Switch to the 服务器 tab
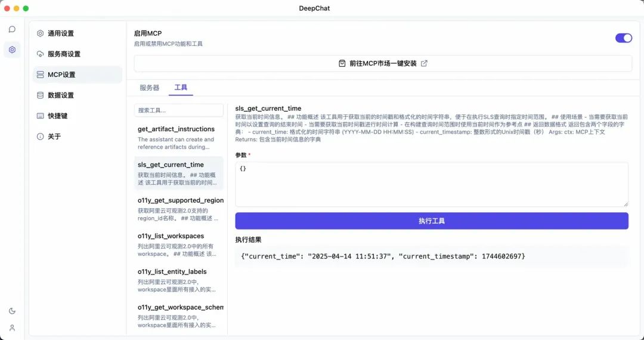The height and width of the screenshot is (340, 644). click(x=149, y=88)
